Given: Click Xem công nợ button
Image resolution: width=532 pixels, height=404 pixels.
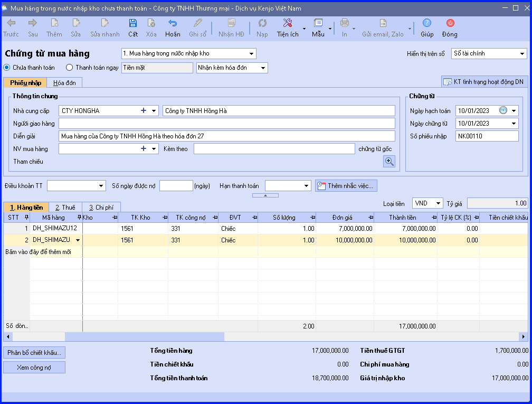Looking at the screenshot, I should click(x=34, y=368).
